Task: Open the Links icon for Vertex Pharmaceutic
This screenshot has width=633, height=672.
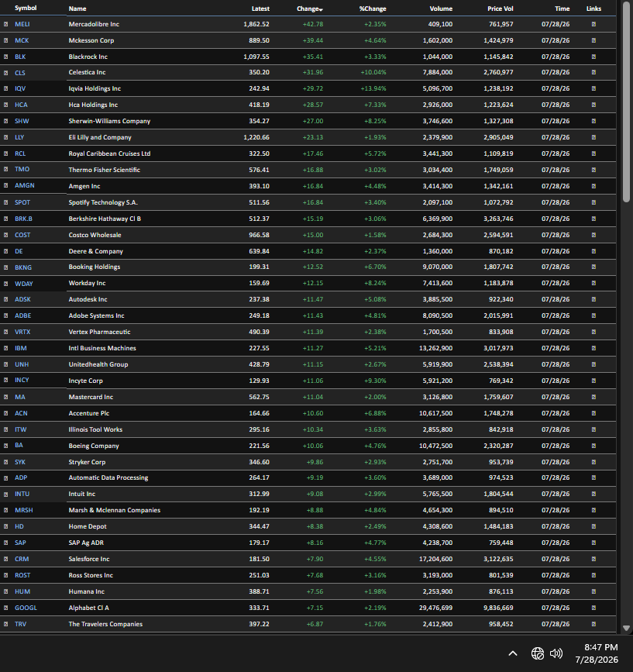Action: (593, 333)
